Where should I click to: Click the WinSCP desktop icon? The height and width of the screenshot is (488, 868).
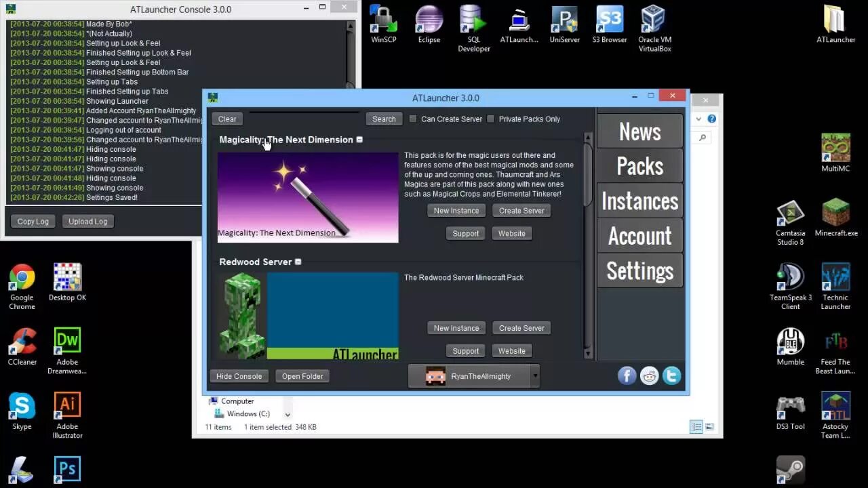(384, 25)
